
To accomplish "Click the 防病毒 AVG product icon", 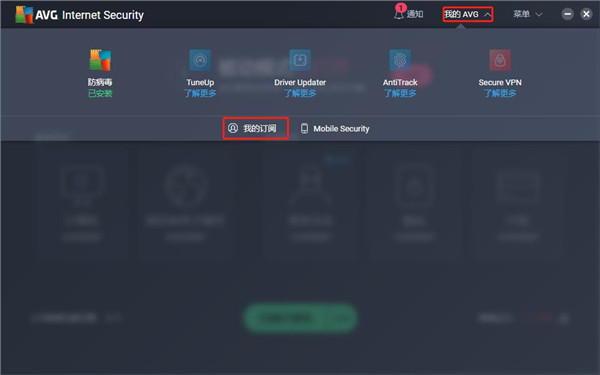I will tap(100, 60).
